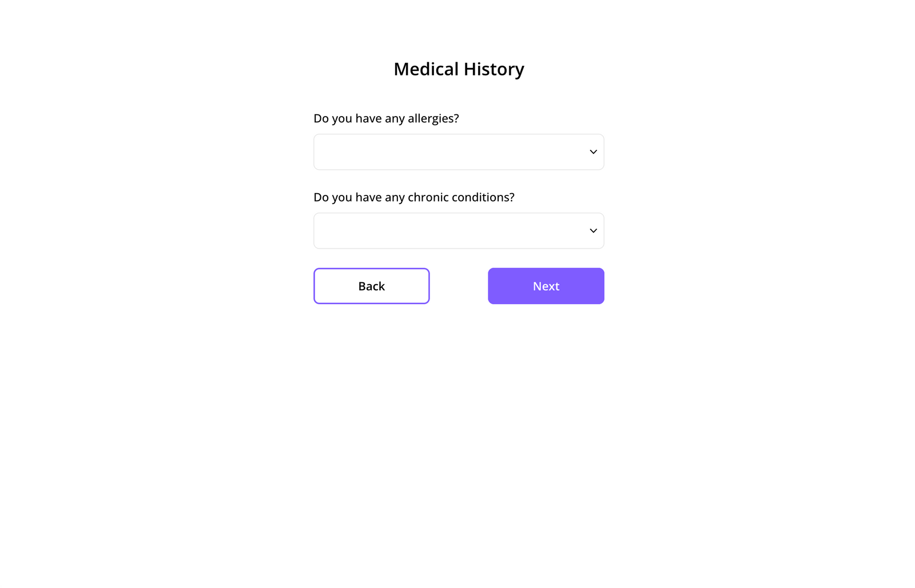
Task: Click the chevron on the chronic conditions select
Action: (x=593, y=230)
